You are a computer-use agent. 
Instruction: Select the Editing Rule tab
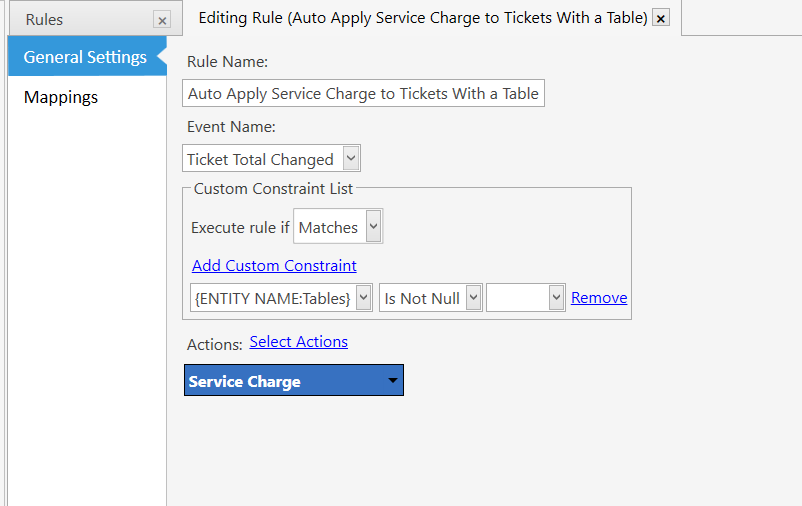tap(422, 18)
